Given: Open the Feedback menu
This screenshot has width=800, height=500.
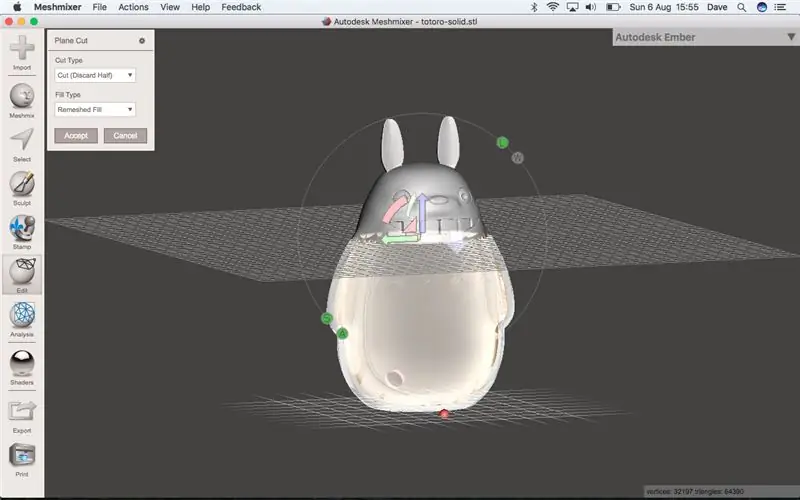Looking at the screenshot, I should tap(241, 7).
